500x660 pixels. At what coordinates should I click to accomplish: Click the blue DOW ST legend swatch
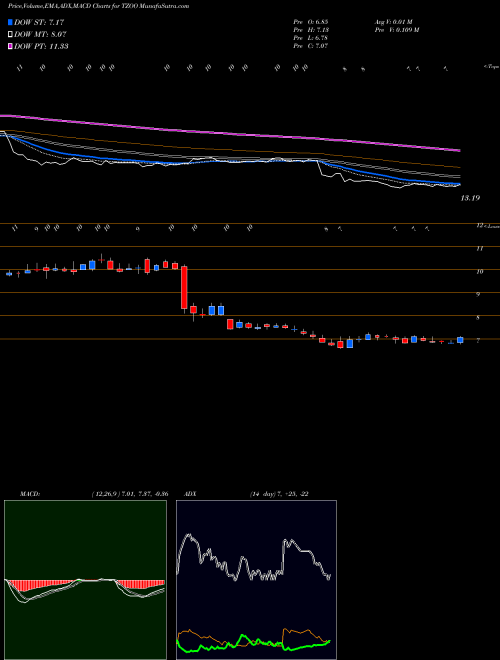tap(10, 22)
